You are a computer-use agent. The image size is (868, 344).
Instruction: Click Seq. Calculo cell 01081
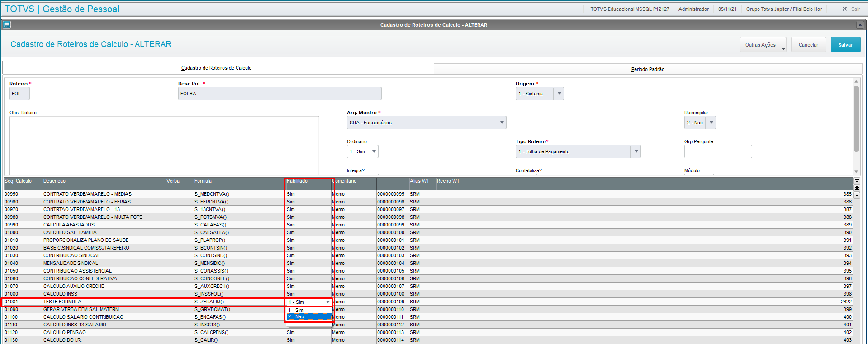point(23,302)
